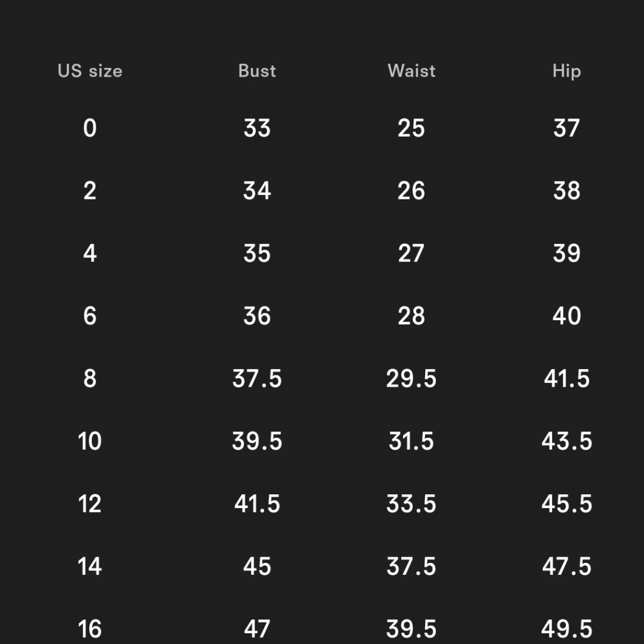This screenshot has width=644, height=644.
Task: Click US size 0 row label
Action: pyautogui.click(x=90, y=128)
